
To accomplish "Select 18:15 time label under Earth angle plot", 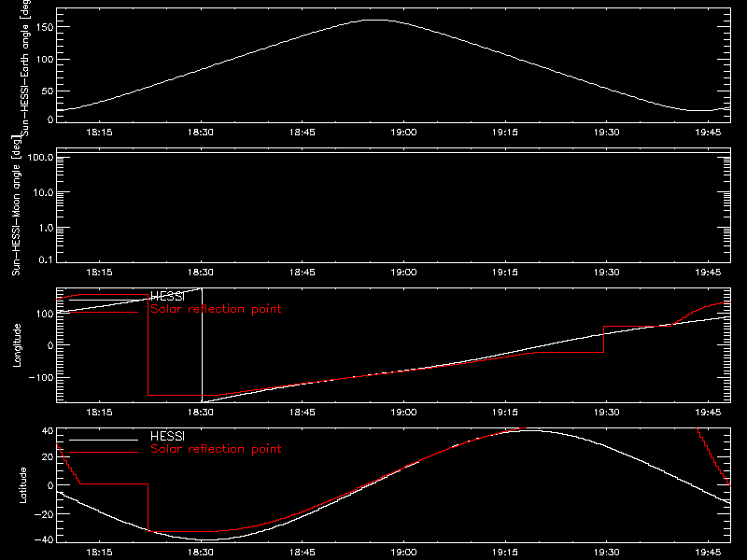I will coord(99,133).
